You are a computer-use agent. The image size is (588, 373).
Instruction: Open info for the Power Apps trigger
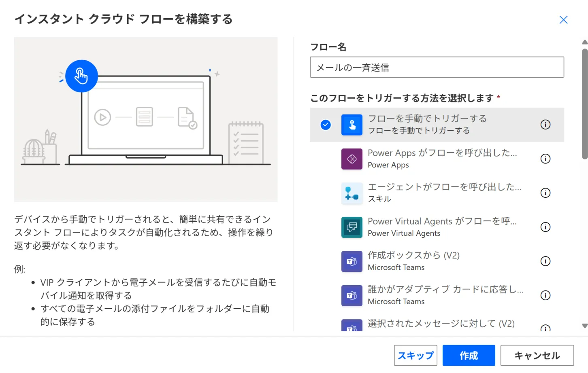click(x=545, y=159)
